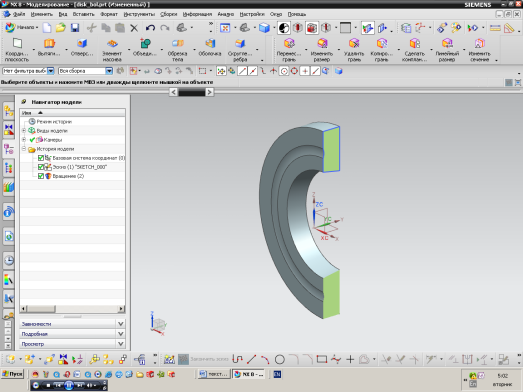Click the Save floppy disk icon
Screen dimensions: 523x392
tap(75, 28)
